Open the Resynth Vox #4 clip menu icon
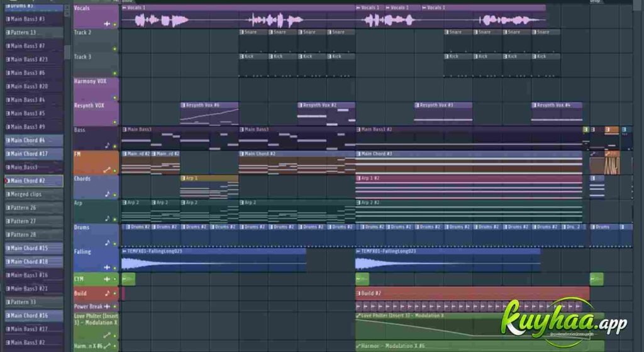Image resolution: width=644 pixels, height=352 pixels. pos(534,105)
